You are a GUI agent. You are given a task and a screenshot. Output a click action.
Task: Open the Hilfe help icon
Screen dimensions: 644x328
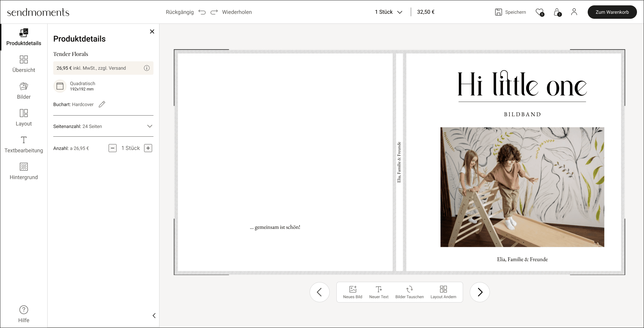(24, 310)
